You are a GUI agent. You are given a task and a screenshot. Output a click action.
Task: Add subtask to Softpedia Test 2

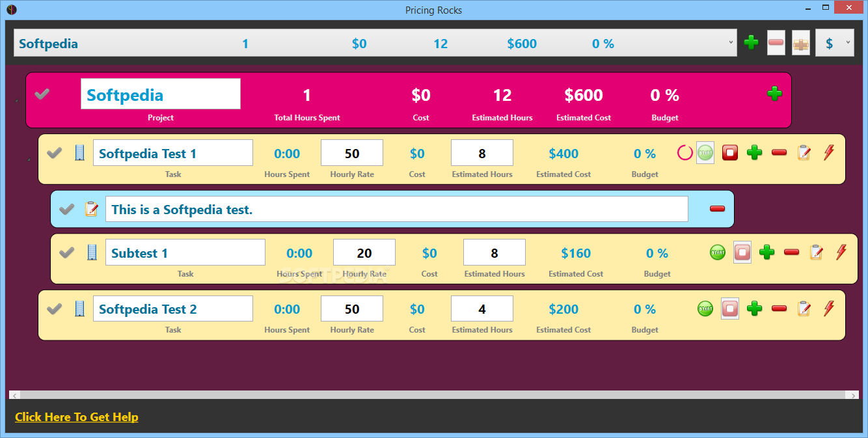click(x=755, y=308)
